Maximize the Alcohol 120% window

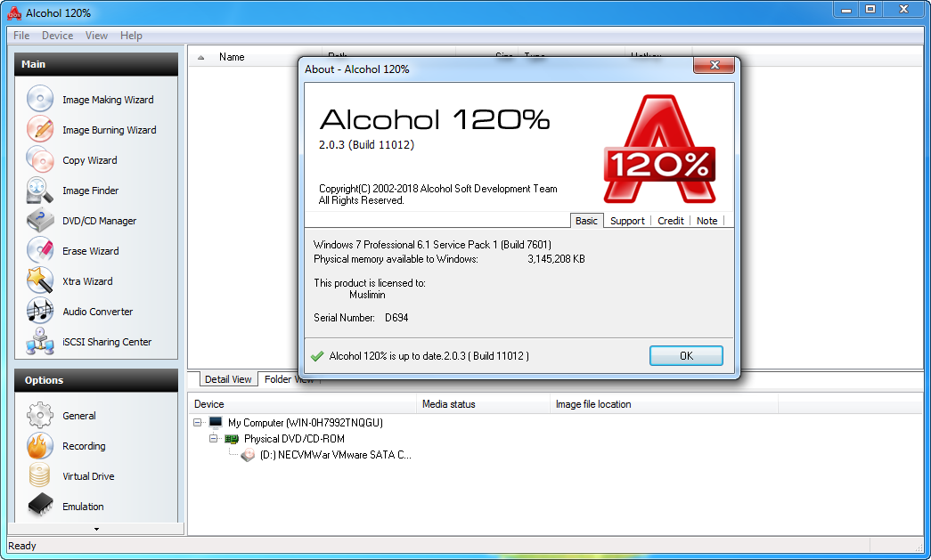[870, 10]
